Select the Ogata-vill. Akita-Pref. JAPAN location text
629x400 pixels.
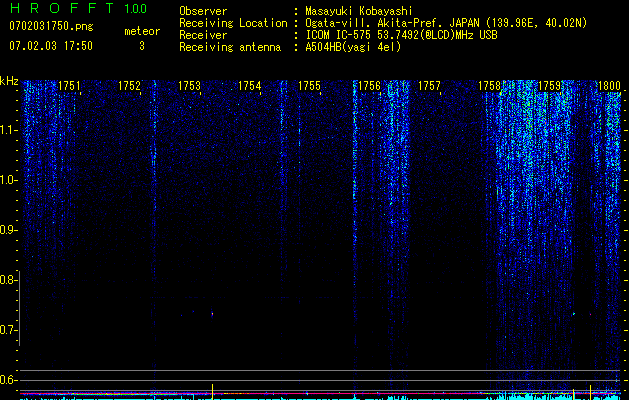[x=446, y=23]
